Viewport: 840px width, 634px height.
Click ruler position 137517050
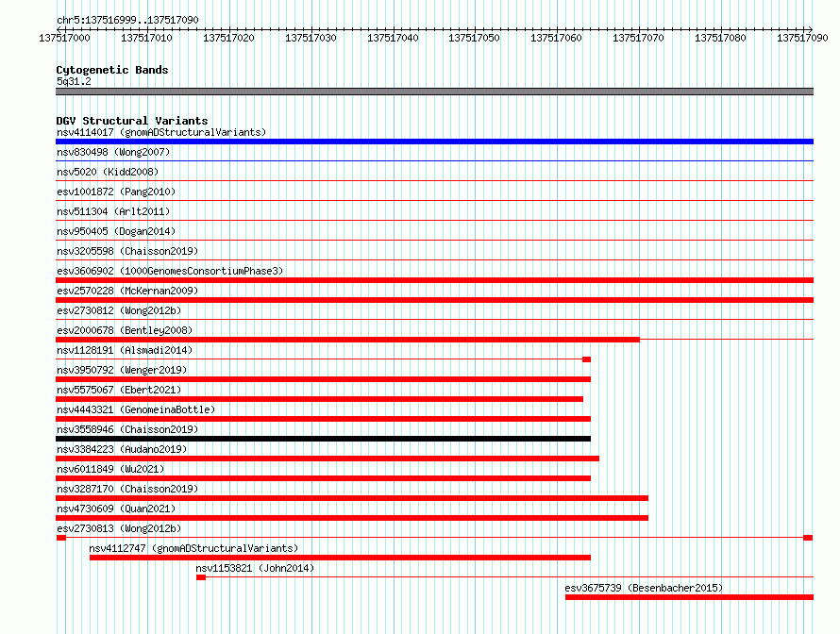tap(474, 38)
